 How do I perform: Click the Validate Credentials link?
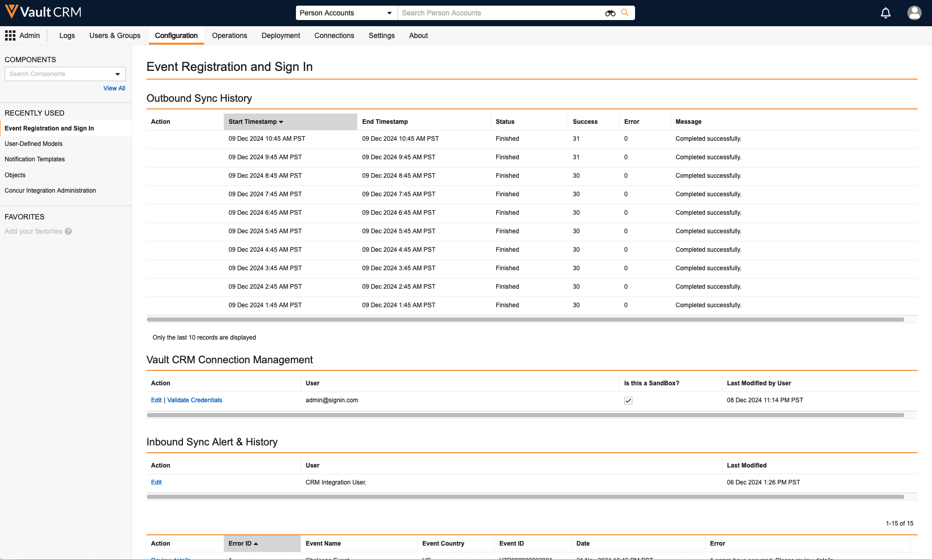pos(194,400)
